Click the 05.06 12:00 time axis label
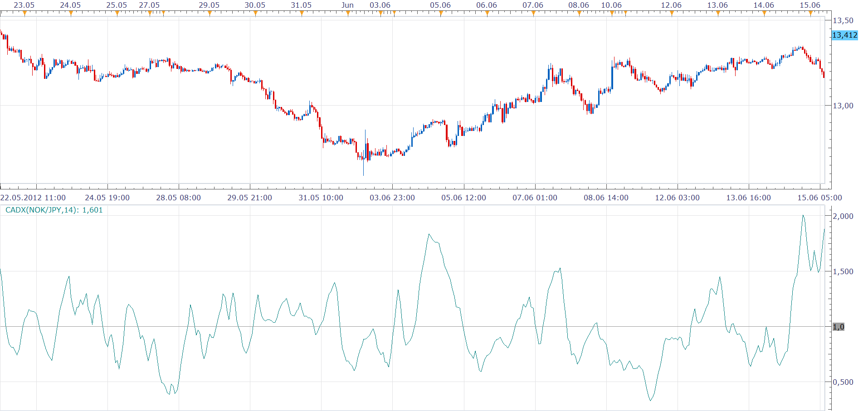This screenshot has width=868, height=411. click(x=464, y=198)
